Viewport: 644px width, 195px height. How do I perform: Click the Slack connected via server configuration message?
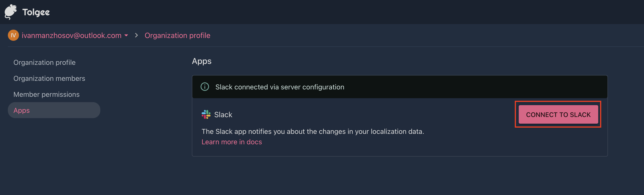[x=279, y=87]
